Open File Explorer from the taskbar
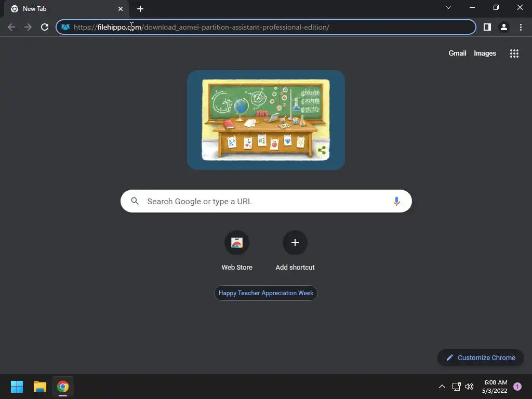532x399 pixels. tap(40, 387)
